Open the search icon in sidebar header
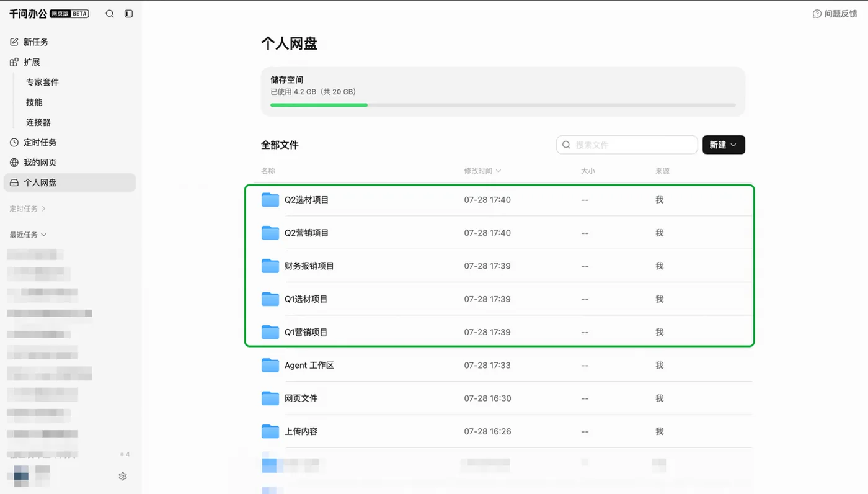Image resolution: width=868 pixels, height=494 pixels. 110,14
